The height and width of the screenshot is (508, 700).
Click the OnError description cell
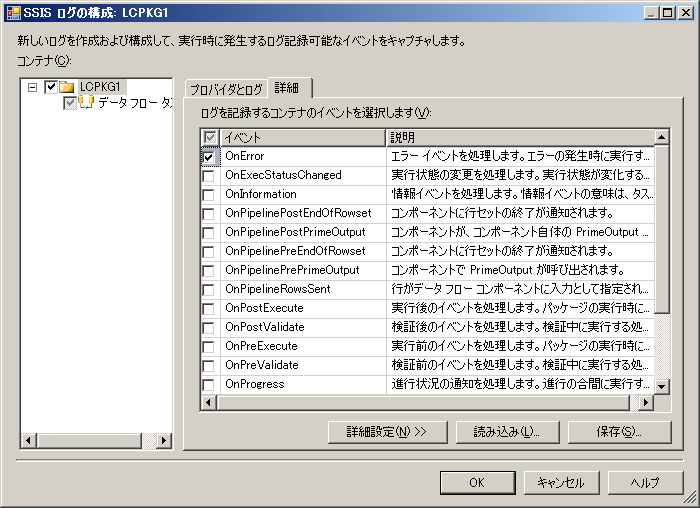point(520,156)
